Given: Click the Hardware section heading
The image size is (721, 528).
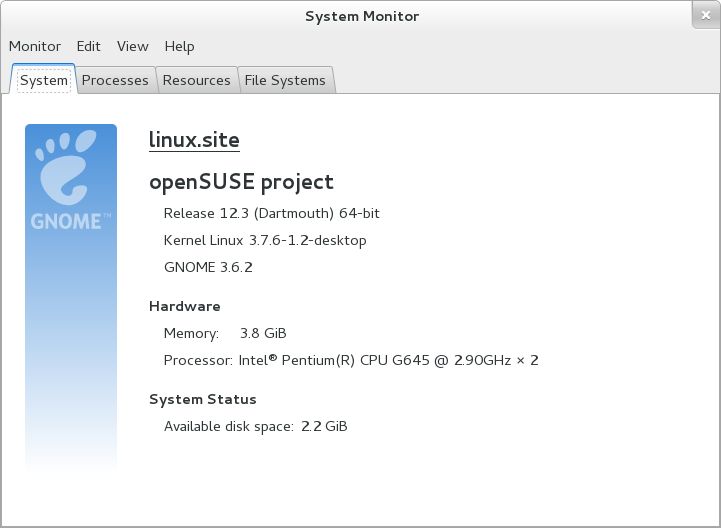Looking at the screenshot, I should [185, 306].
